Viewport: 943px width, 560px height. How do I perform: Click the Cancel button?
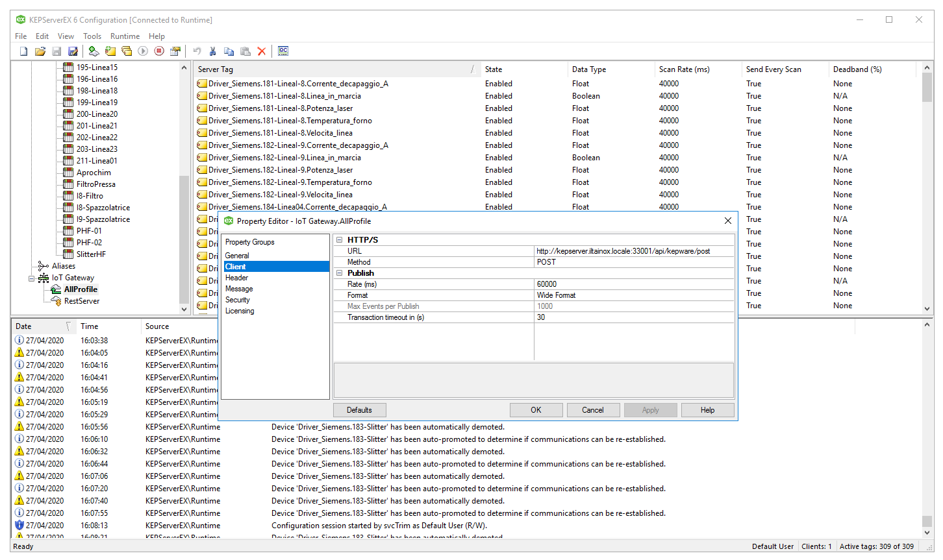pyautogui.click(x=593, y=410)
